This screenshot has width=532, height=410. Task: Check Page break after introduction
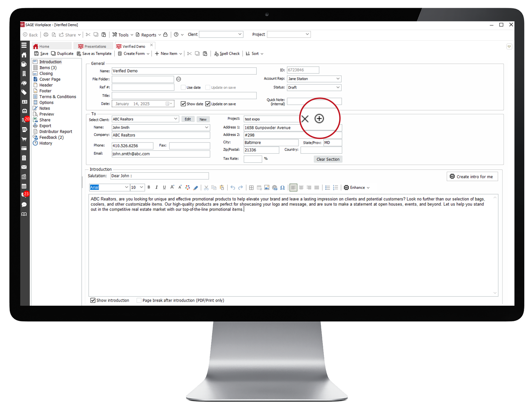coord(139,300)
